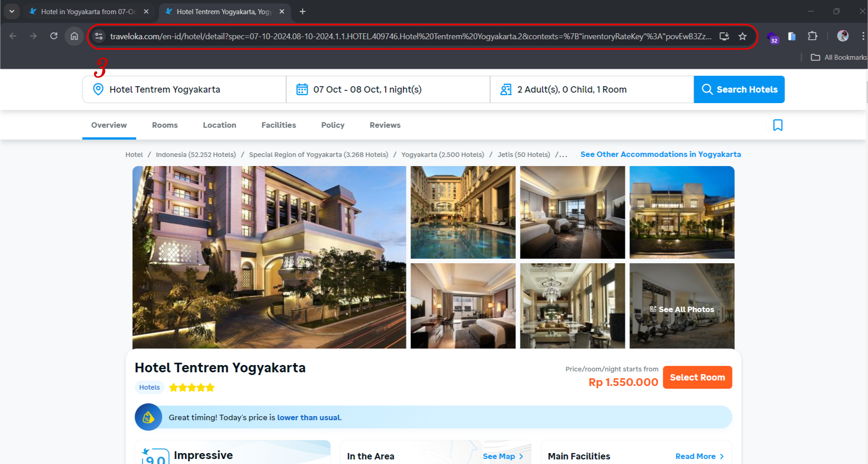Open the tab search dropdown arrow
Image resolution: width=868 pixels, height=464 pixels.
point(12,11)
